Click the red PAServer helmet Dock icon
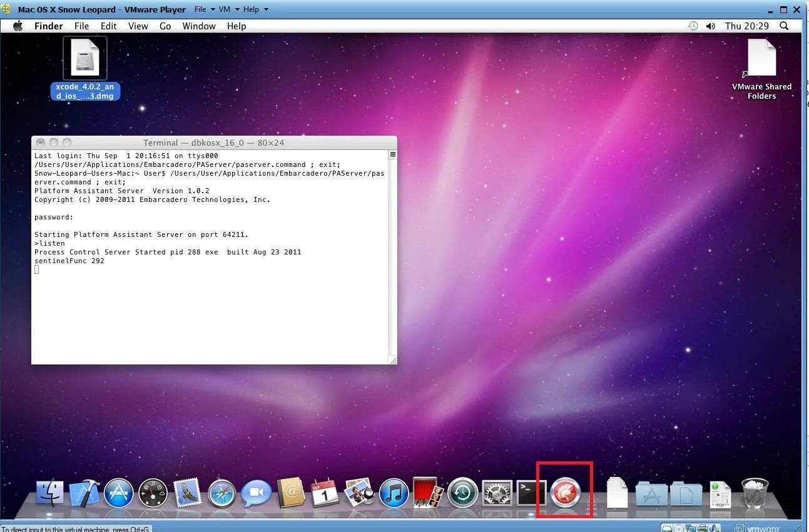The height and width of the screenshot is (532, 809). coord(565,493)
